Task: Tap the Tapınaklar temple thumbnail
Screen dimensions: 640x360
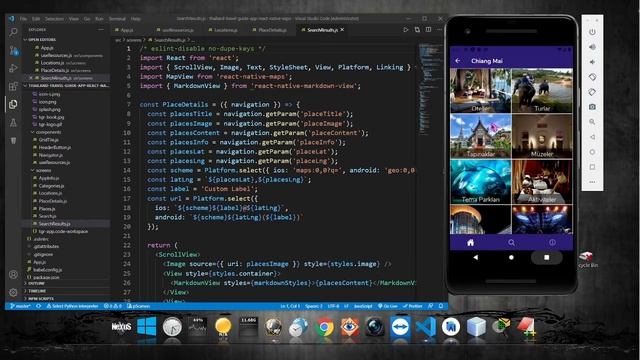Action: point(480,136)
